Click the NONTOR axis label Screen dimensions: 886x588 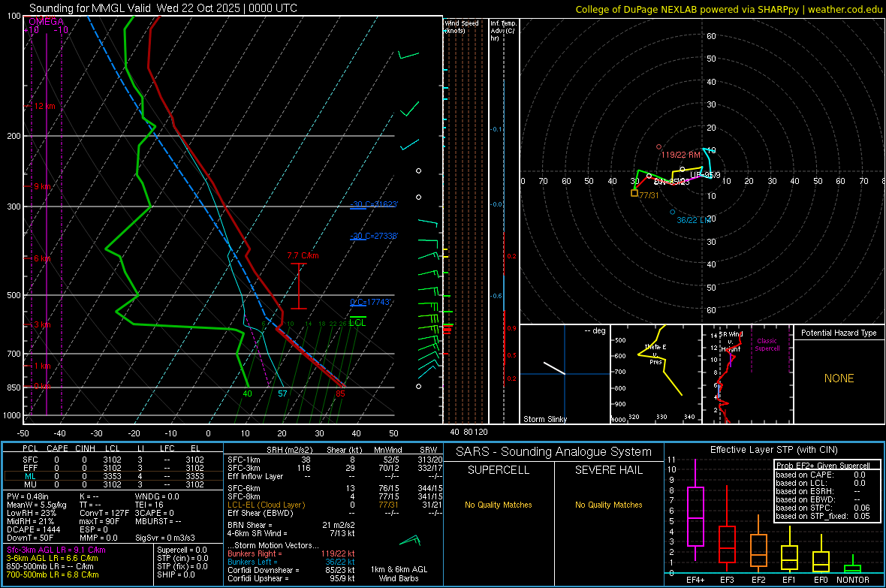coord(853,580)
